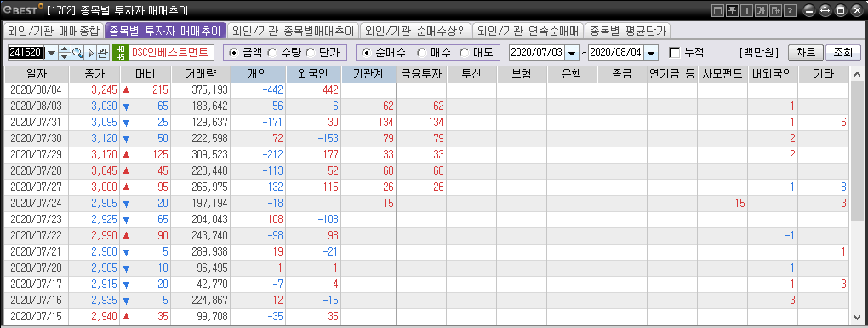
Task: Click the window layout icon in title bar
Action: 718,10
